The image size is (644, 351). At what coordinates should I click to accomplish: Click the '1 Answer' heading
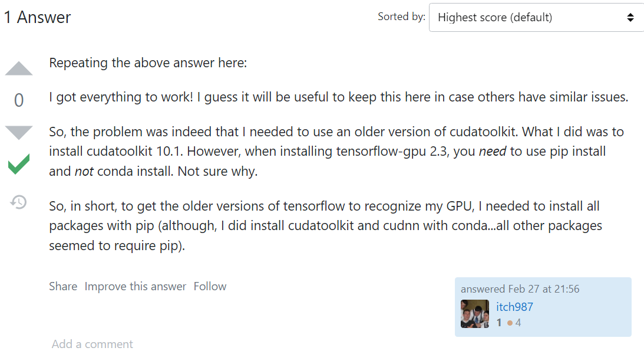point(38,17)
